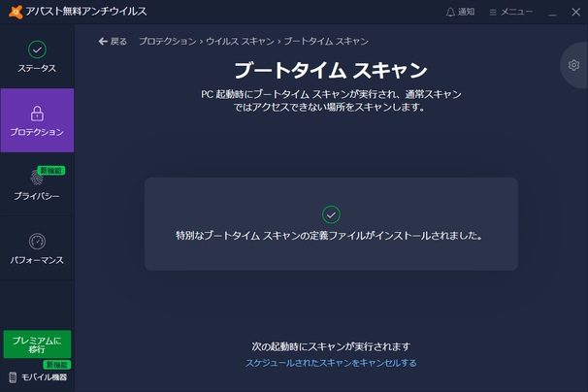Screen dimensions: 588x392
Task: Click the 新機能 badge above モバイル機器
Action: [57, 365]
